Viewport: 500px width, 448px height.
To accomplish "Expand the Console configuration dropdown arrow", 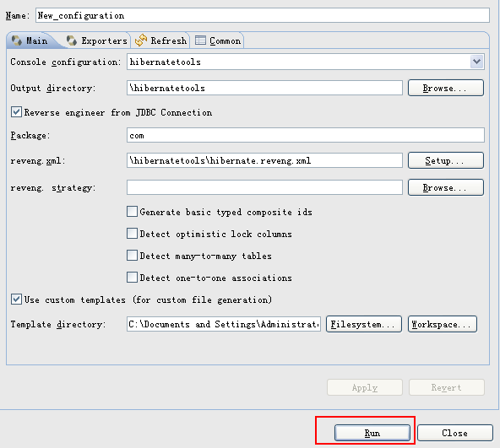I will (476, 62).
